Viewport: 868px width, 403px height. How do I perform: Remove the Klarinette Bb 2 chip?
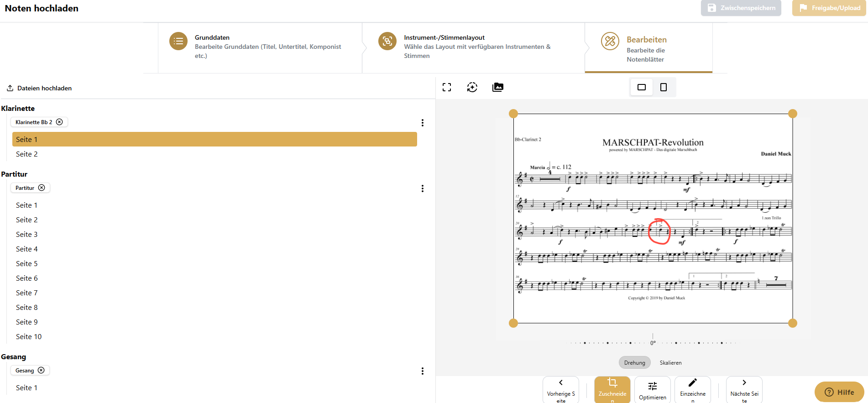[x=59, y=122]
